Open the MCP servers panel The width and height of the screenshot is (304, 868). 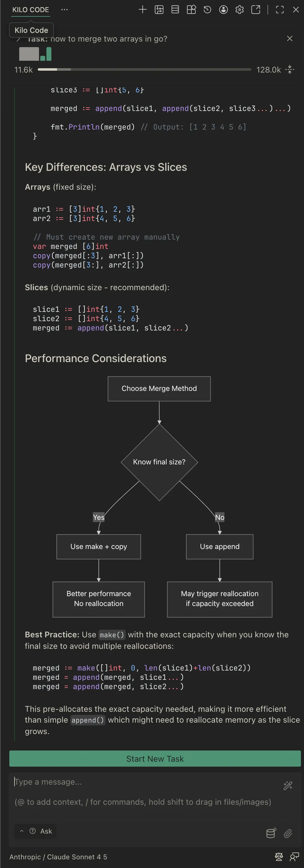175,10
